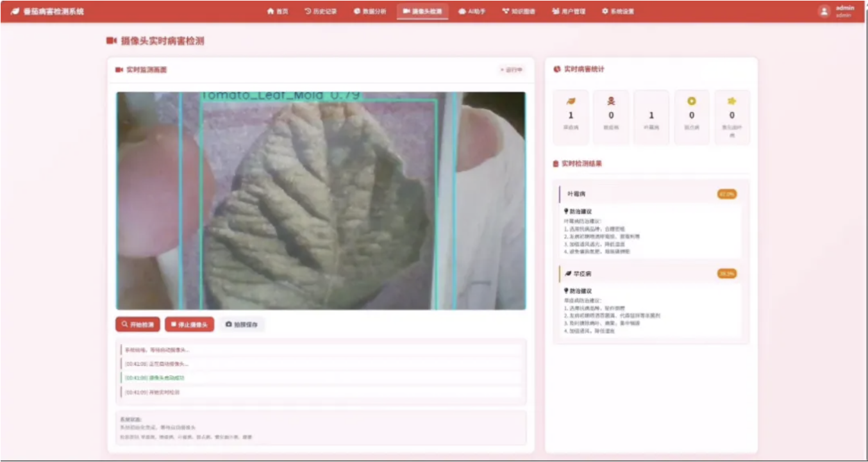
Task: Click the robot icon of AI助手
Action: pyautogui.click(x=462, y=12)
